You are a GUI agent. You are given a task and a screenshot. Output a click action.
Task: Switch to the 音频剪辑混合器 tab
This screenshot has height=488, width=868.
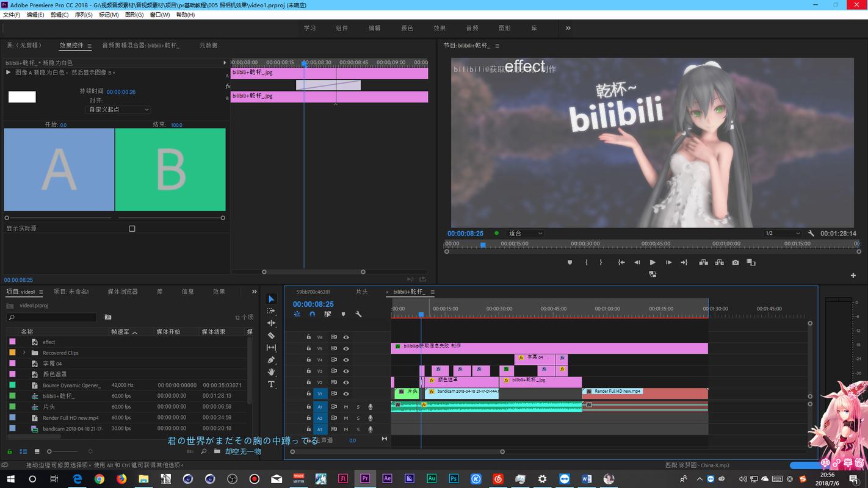click(x=140, y=45)
